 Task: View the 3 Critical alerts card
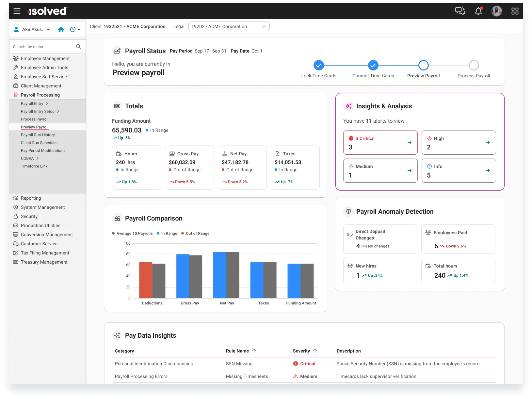pyautogui.click(x=380, y=143)
